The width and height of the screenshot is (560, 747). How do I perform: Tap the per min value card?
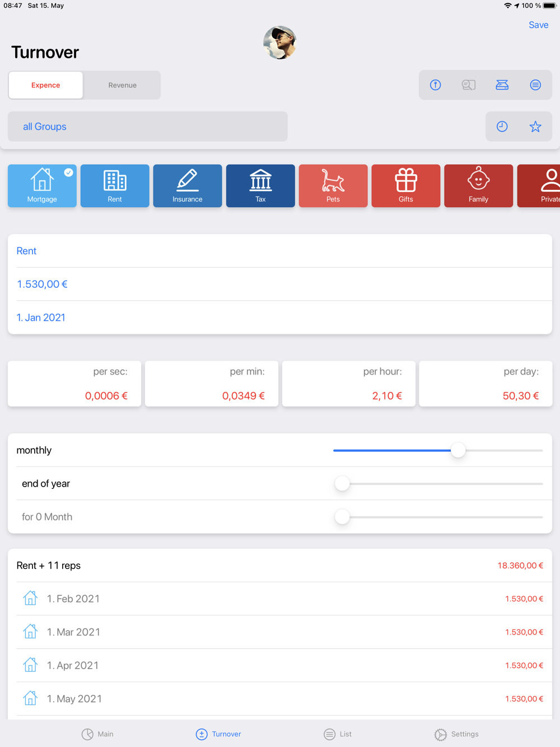212,384
